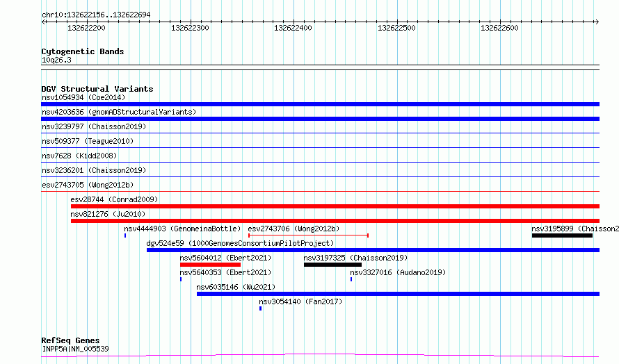Viewport: 619px width, 364px height.
Task: Click the blue bar for nsv6035146
Action: [398, 294]
